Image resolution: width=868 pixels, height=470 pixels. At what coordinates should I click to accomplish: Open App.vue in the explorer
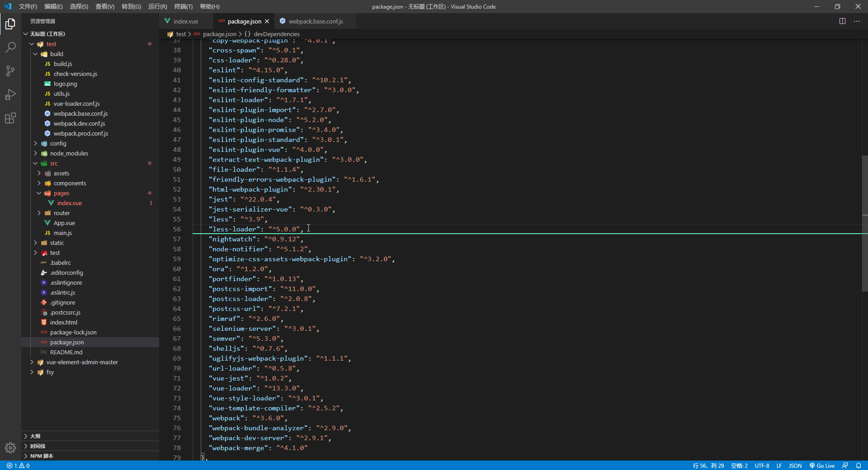point(90,223)
